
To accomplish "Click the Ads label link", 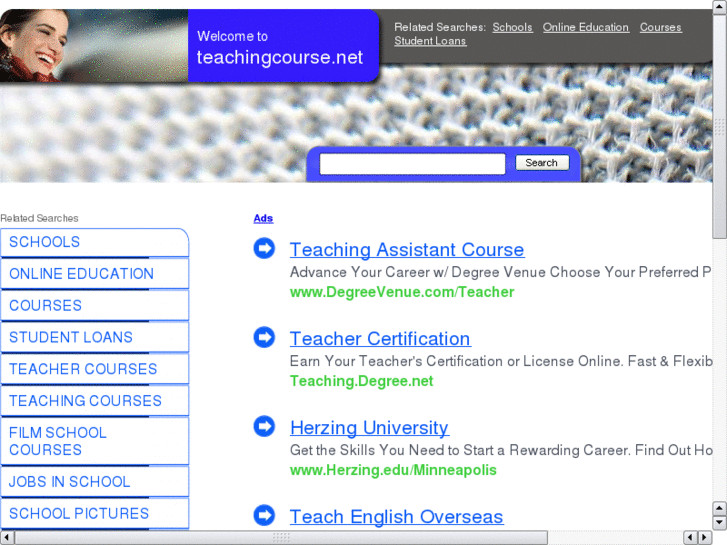I will click(x=263, y=218).
